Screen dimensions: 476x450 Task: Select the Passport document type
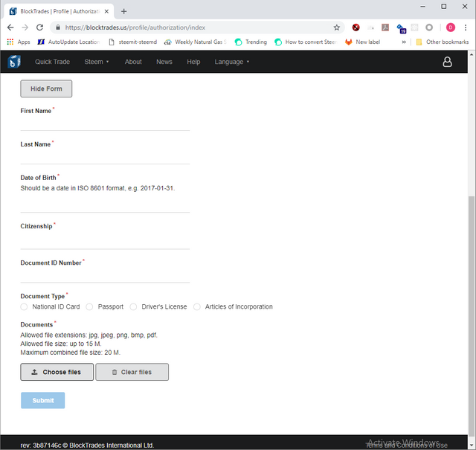(89, 306)
